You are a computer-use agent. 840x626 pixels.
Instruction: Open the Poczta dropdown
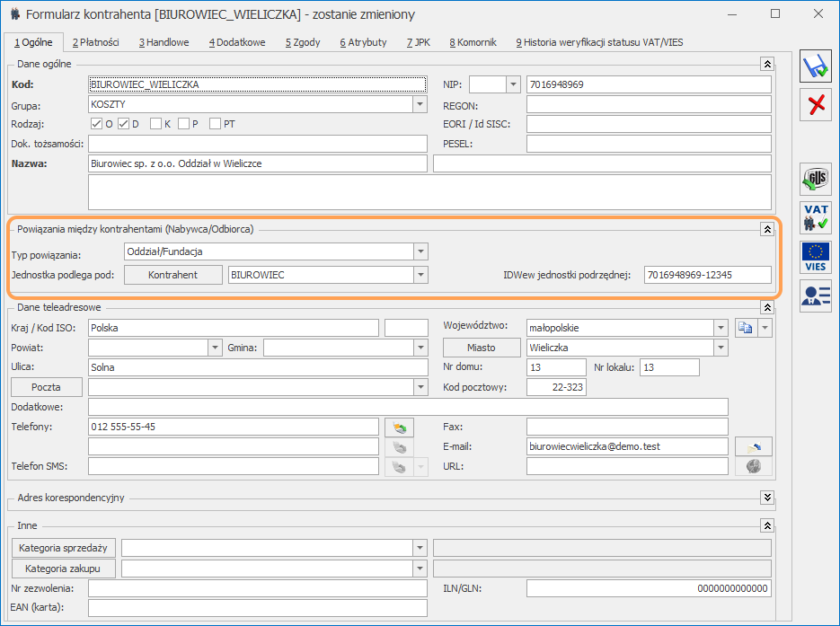[421, 386]
